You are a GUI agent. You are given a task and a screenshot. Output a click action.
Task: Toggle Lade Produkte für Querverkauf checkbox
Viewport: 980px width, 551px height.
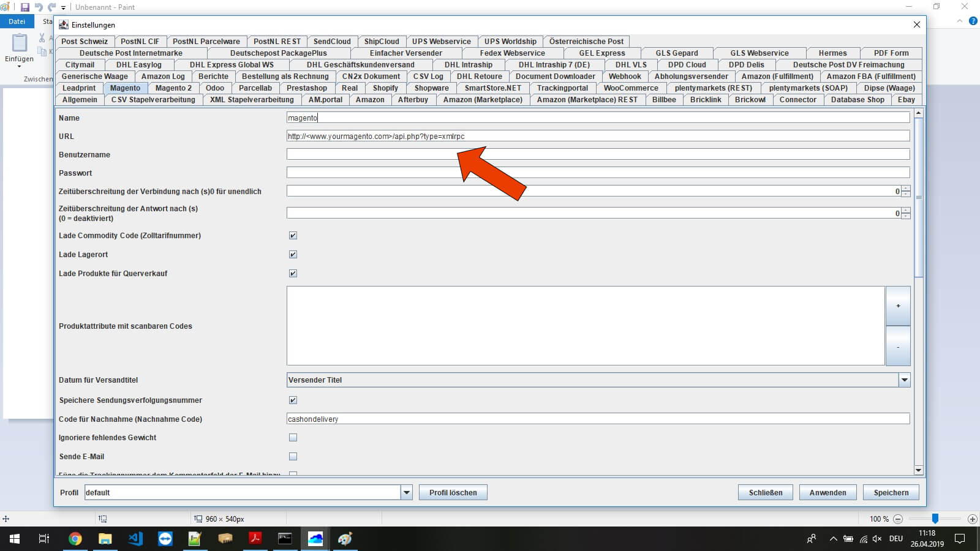click(x=293, y=274)
